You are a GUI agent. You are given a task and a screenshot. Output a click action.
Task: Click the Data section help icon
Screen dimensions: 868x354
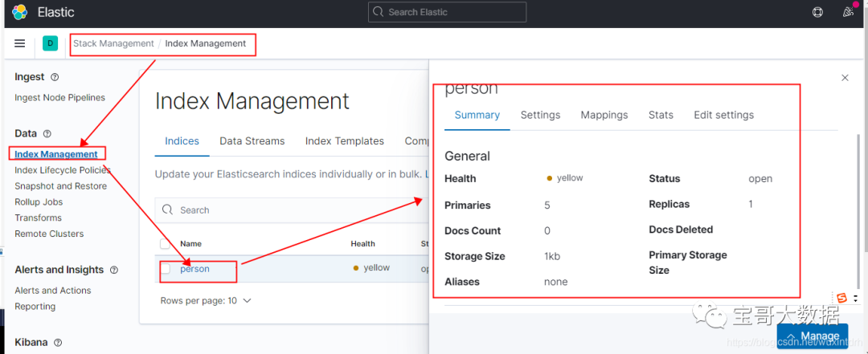[x=47, y=134]
